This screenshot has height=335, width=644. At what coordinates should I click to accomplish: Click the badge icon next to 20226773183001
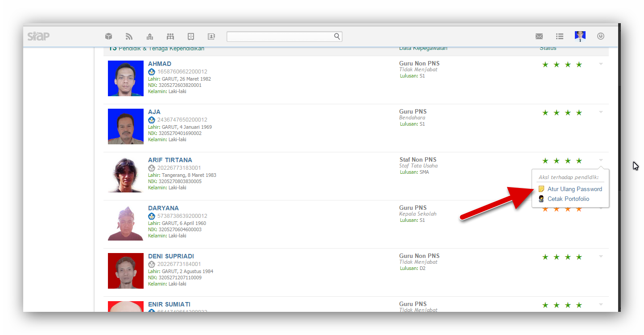point(152,168)
